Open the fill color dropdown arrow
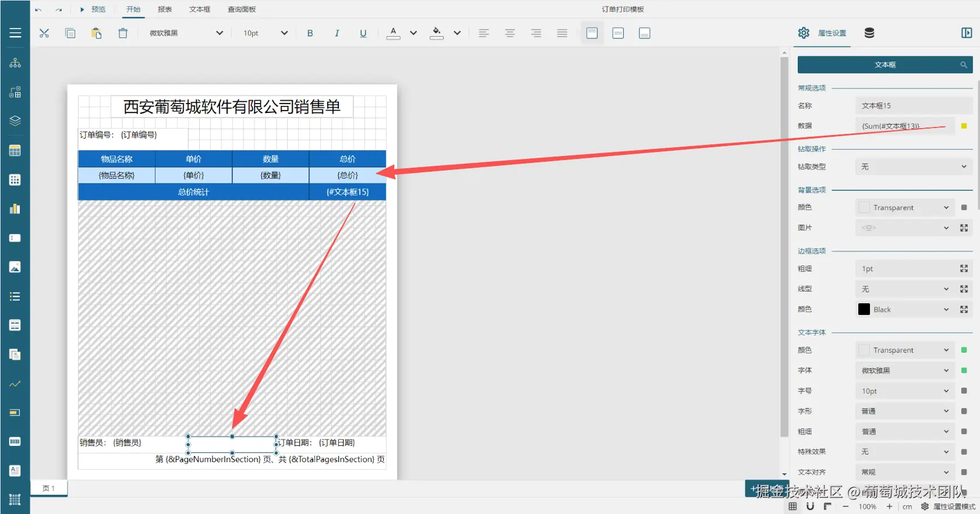Screen dimensions: 980x514 point(457,33)
